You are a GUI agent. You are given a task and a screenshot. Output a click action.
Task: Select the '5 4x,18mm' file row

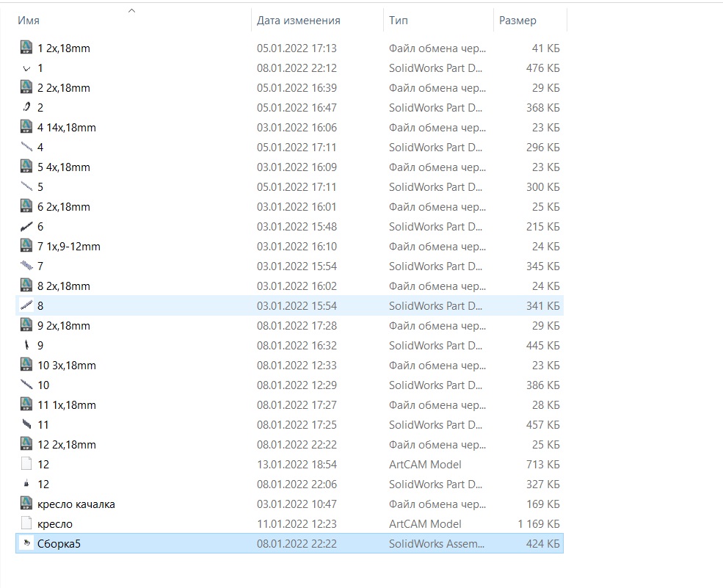point(290,167)
